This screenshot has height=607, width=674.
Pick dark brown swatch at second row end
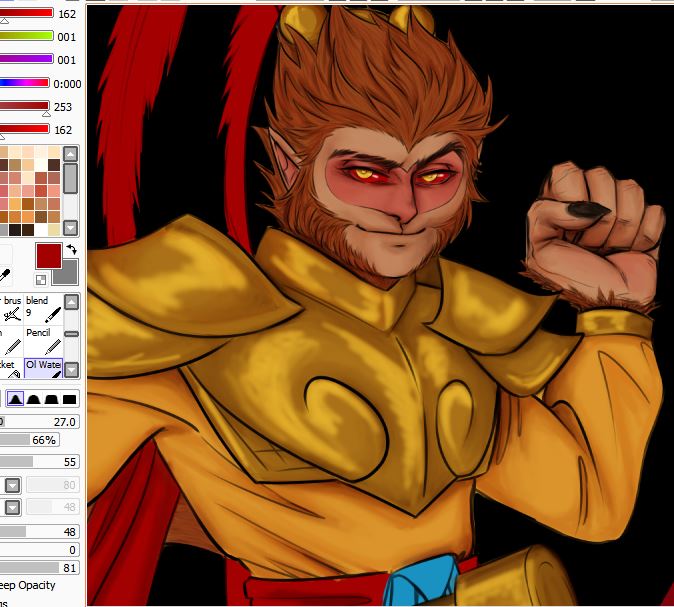pyautogui.click(x=54, y=165)
